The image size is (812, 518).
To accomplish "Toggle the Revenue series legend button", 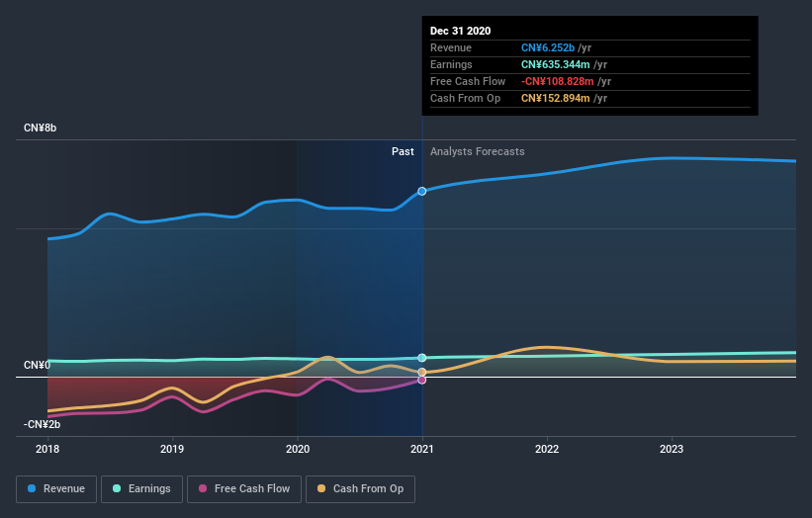I will [x=56, y=489].
